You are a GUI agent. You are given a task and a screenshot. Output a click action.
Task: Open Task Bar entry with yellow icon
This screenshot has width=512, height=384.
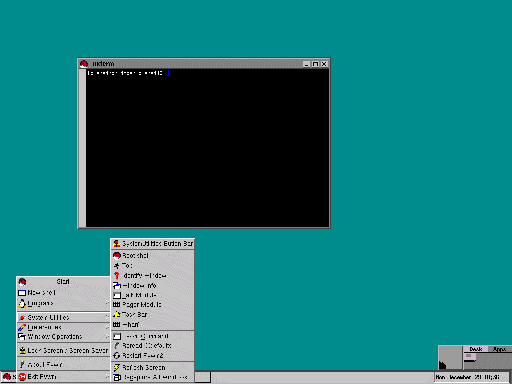(152, 315)
